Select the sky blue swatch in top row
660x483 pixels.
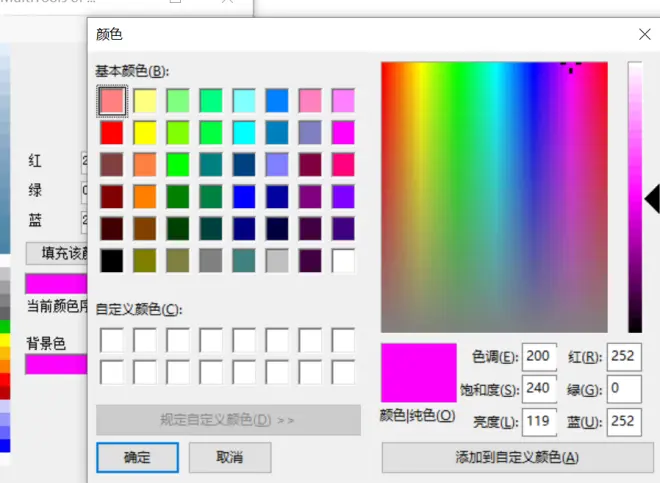pyautogui.click(x=277, y=101)
